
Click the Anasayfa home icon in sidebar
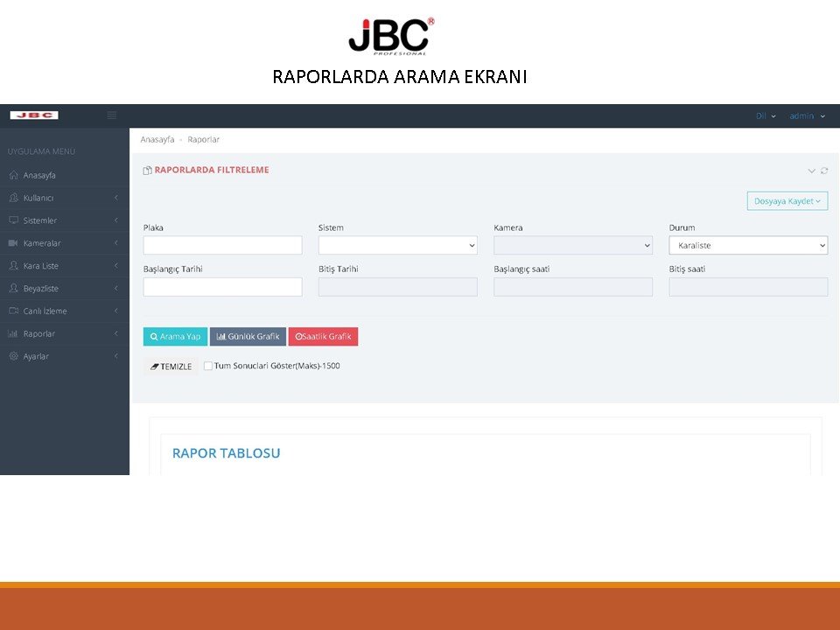(x=13, y=175)
